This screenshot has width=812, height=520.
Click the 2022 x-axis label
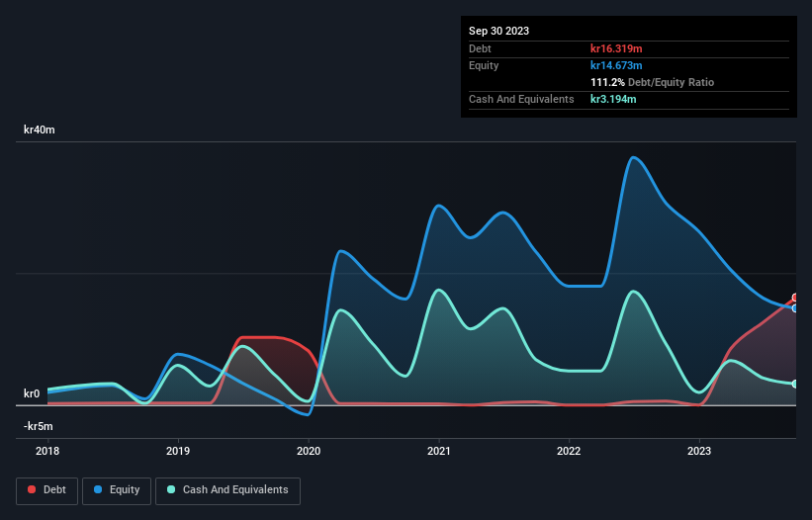[x=569, y=451]
